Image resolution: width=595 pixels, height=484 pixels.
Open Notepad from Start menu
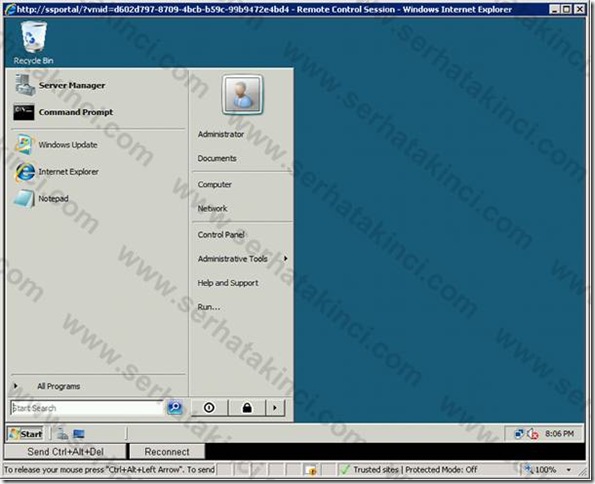pyautogui.click(x=41, y=199)
